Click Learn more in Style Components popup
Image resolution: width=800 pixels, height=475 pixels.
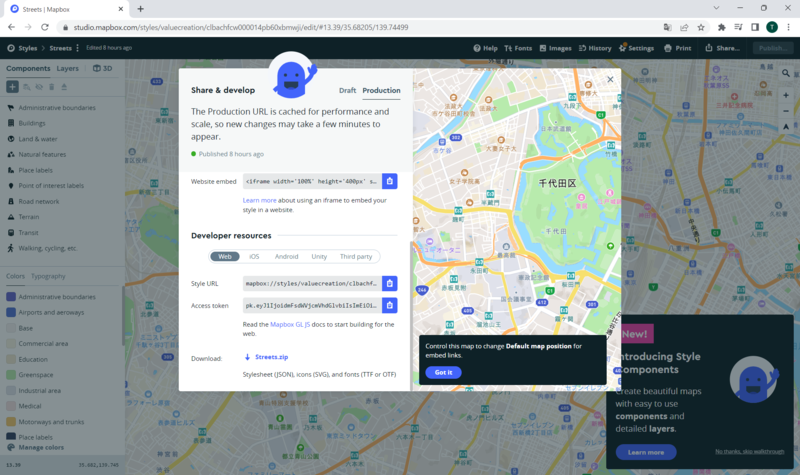(645, 452)
